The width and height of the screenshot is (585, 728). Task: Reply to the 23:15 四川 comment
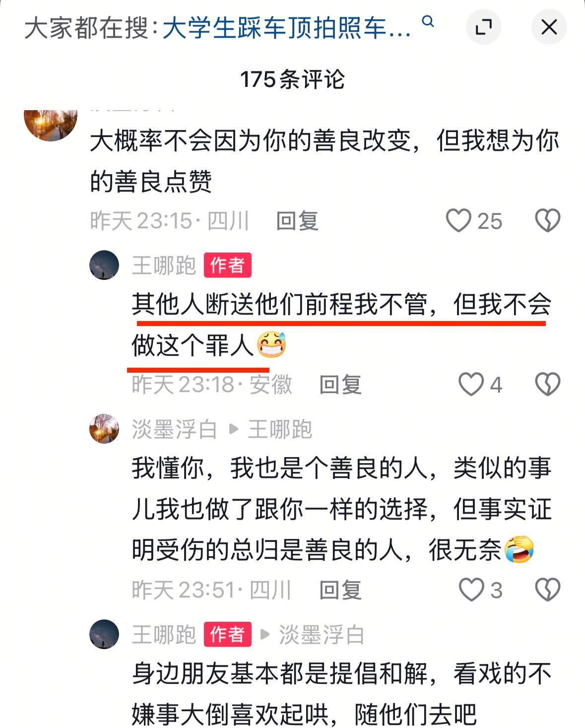(x=297, y=221)
